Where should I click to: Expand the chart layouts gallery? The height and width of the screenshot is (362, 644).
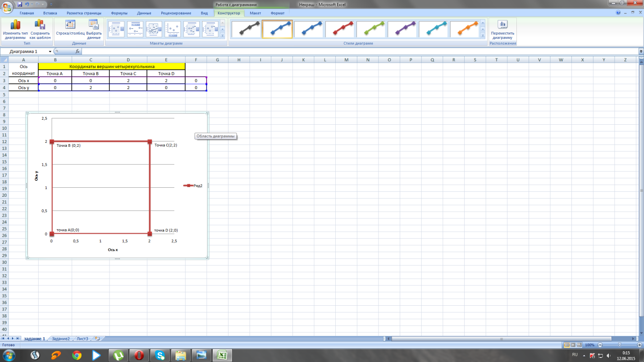click(222, 36)
